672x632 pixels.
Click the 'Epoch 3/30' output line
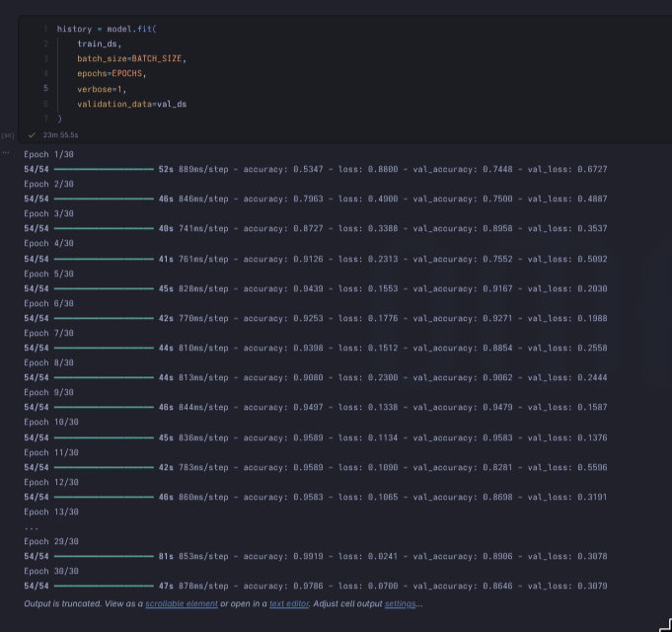coord(49,213)
